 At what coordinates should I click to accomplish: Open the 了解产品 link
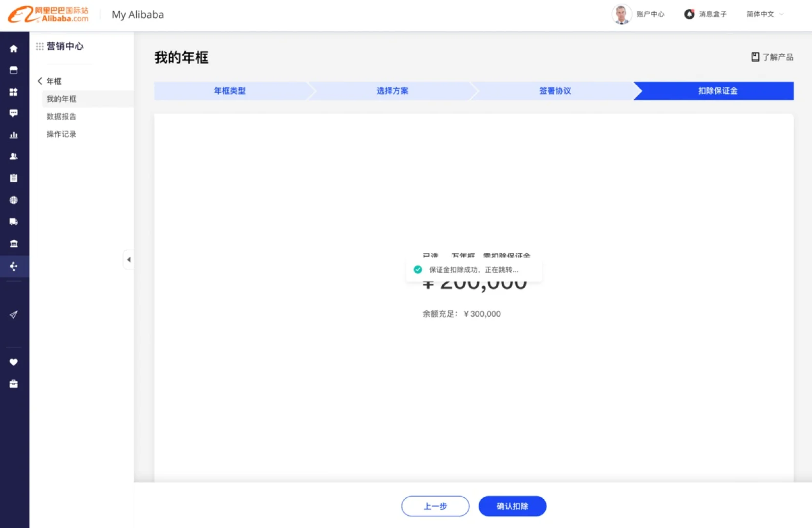click(772, 57)
